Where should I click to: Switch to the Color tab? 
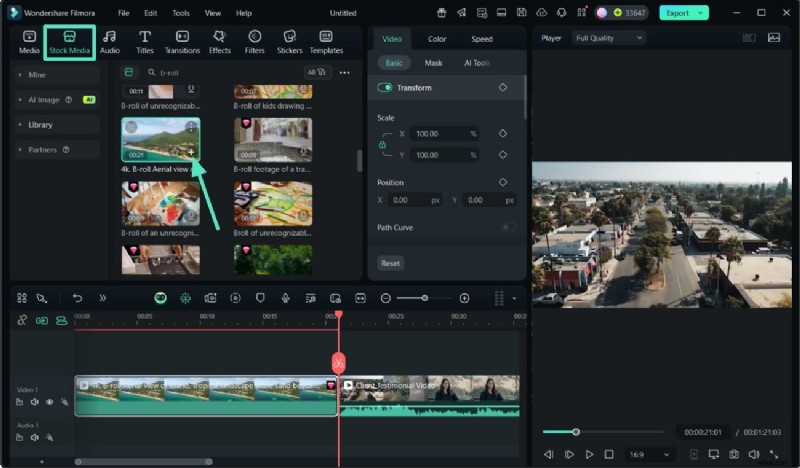437,39
